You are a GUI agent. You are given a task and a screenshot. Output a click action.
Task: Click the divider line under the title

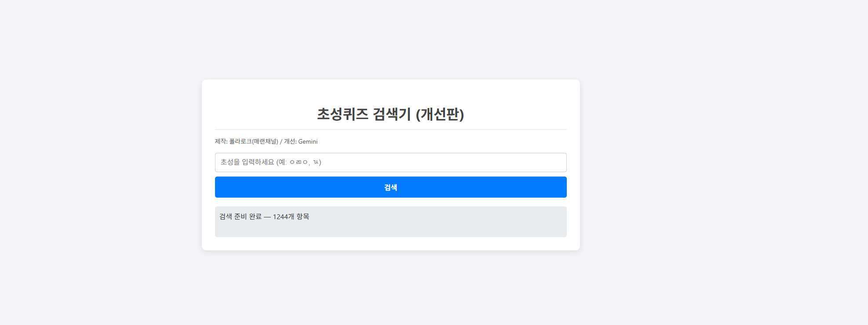pyautogui.click(x=390, y=130)
